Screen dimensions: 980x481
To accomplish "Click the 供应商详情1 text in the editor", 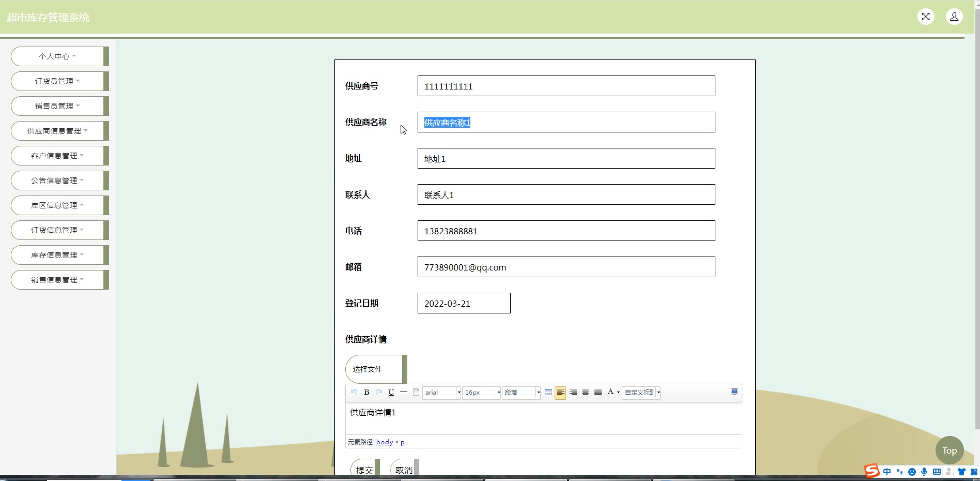I will [x=373, y=412].
